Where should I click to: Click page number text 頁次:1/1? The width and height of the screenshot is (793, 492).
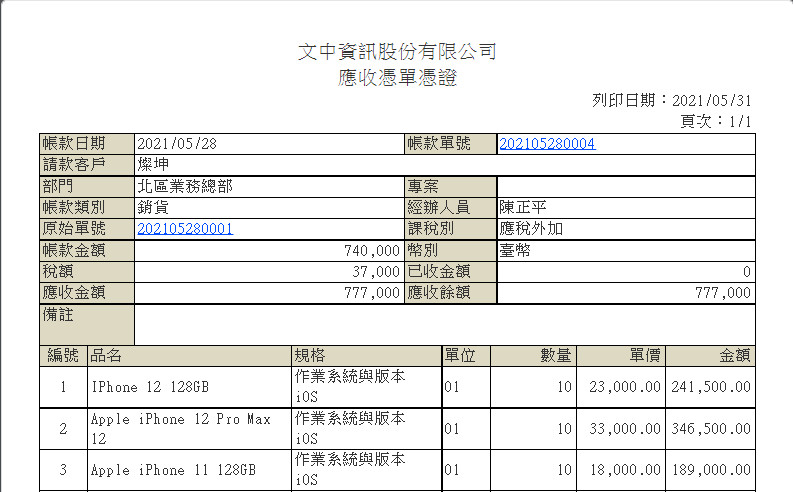[x=716, y=121]
